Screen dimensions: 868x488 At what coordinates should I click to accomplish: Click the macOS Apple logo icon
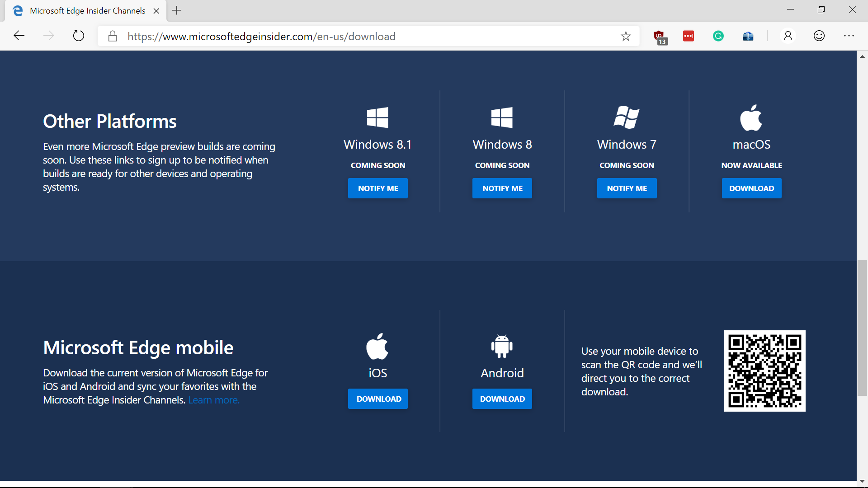point(751,117)
